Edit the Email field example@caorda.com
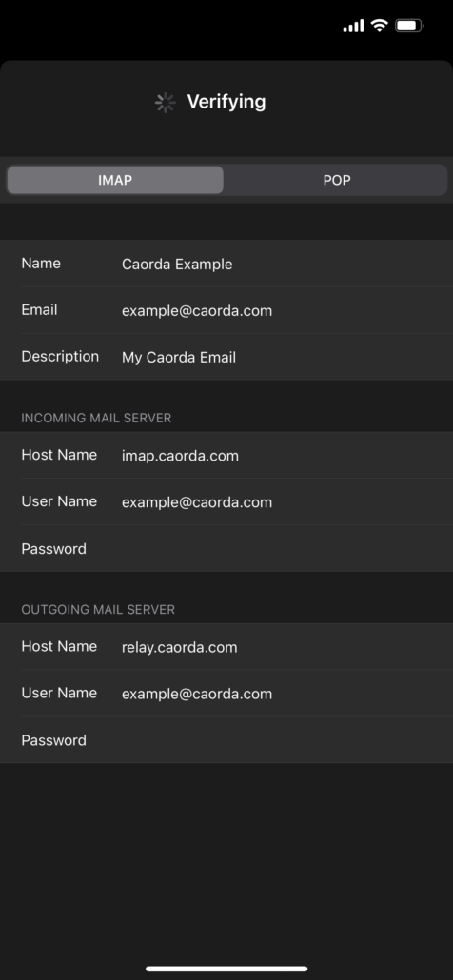This screenshot has width=453, height=980. coord(226,310)
